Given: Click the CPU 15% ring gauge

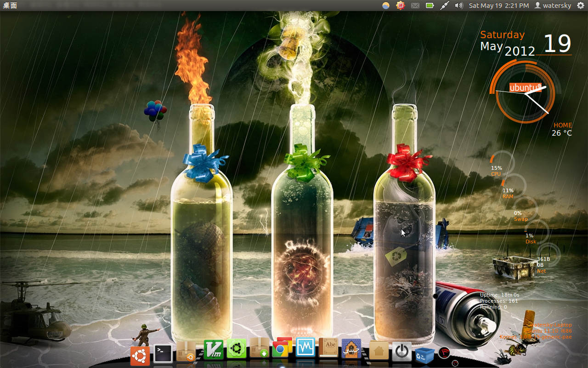Looking at the screenshot, I should 503,162.
